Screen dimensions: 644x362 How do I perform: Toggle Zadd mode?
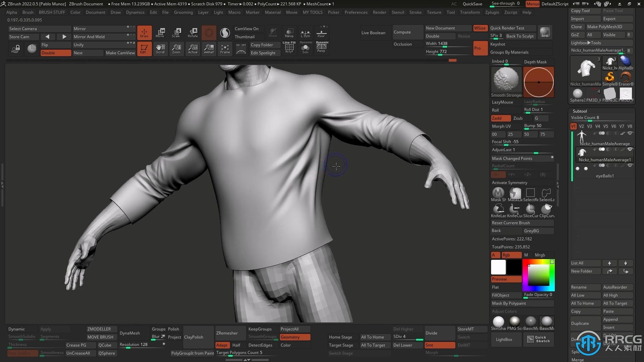501,118
